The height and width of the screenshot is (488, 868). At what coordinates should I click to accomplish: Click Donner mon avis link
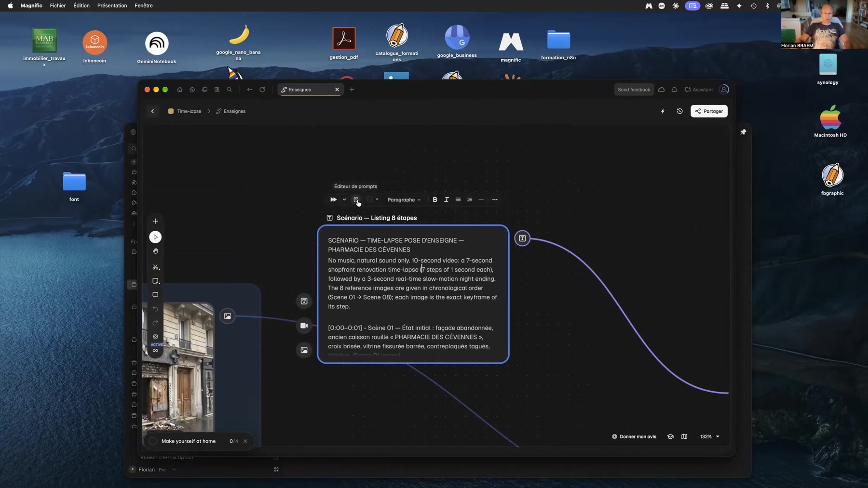[x=634, y=436]
